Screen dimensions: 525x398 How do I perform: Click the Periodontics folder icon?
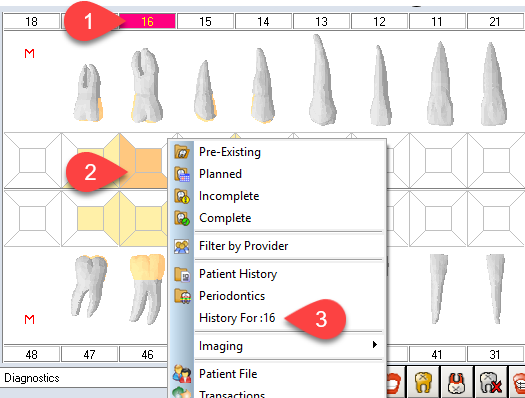coord(182,296)
